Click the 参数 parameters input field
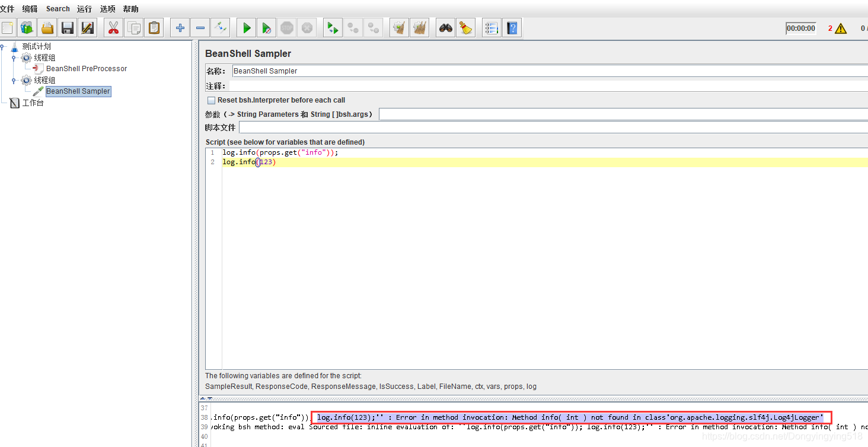 (x=623, y=114)
